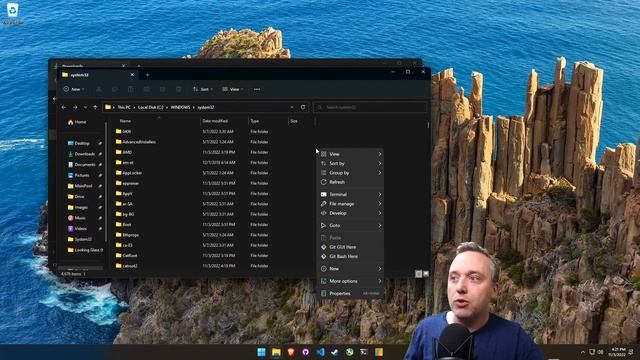Expand the recent locations chevron
640x360 pixels.
[85, 107]
